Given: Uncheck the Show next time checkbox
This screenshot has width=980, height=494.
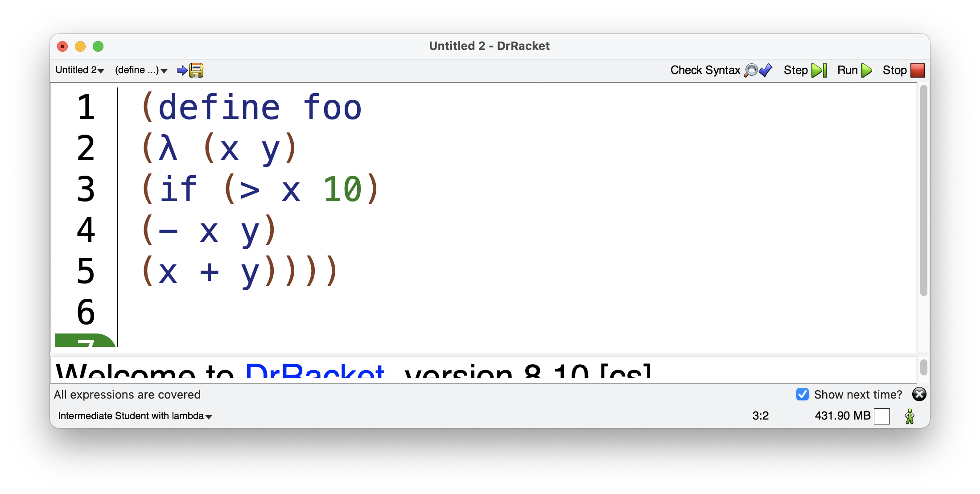Looking at the screenshot, I should pyautogui.click(x=802, y=395).
